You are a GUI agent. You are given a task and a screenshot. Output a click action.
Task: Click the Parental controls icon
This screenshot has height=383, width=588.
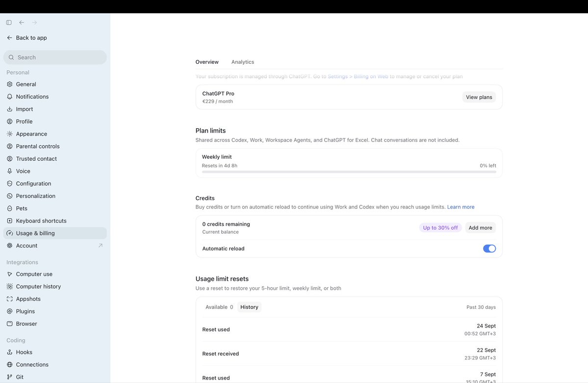pos(10,146)
